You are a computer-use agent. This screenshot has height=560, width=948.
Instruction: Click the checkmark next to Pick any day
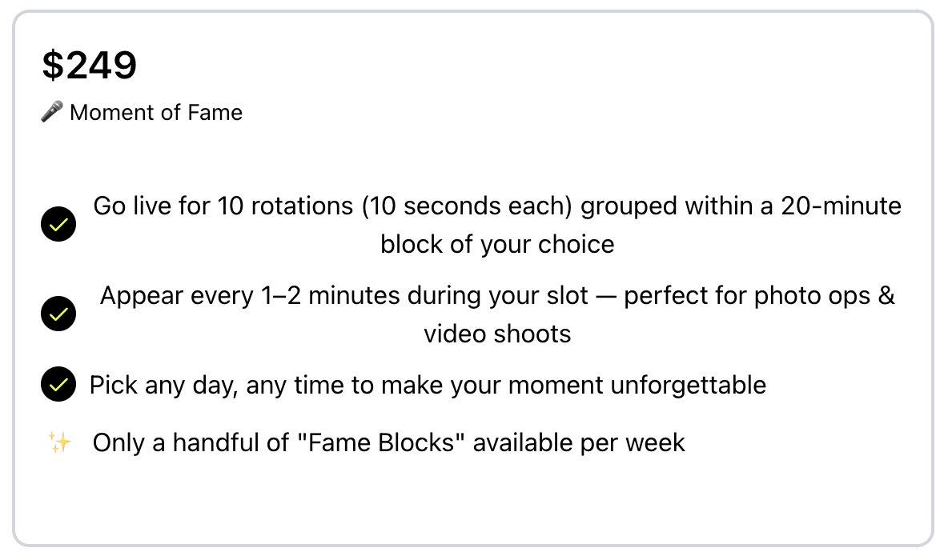click(x=58, y=385)
